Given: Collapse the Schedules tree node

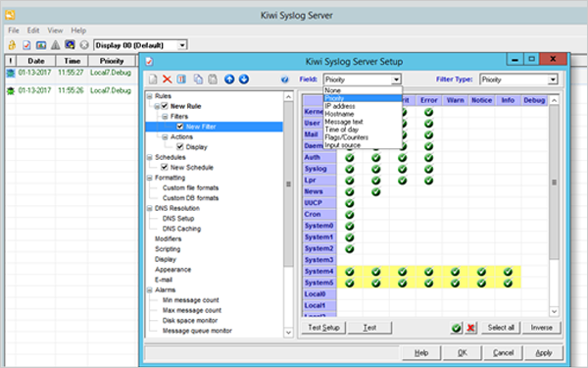Looking at the screenshot, I should pos(150,157).
